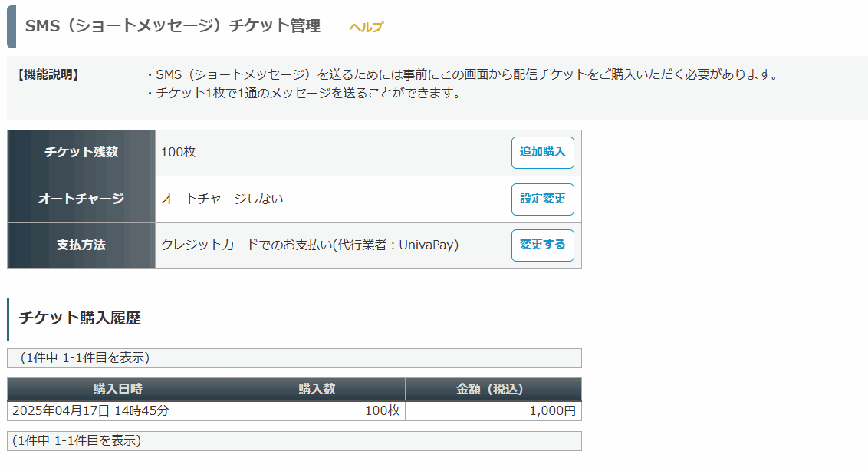The width and height of the screenshot is (868, 471).
Task: Click the UnivaPay credit card payment text
Action: 310,245
